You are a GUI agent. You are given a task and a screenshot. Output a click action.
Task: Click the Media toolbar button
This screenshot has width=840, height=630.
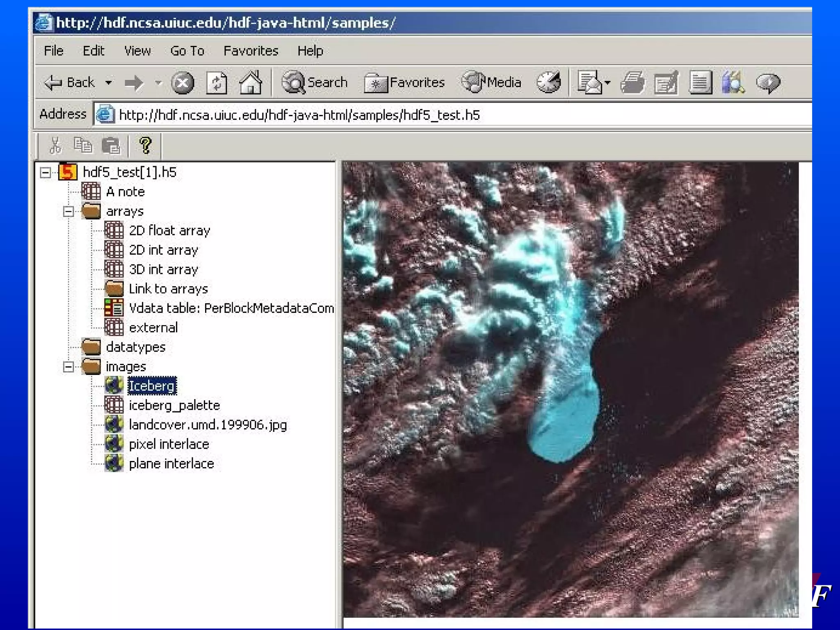click(x=492, y=83)
